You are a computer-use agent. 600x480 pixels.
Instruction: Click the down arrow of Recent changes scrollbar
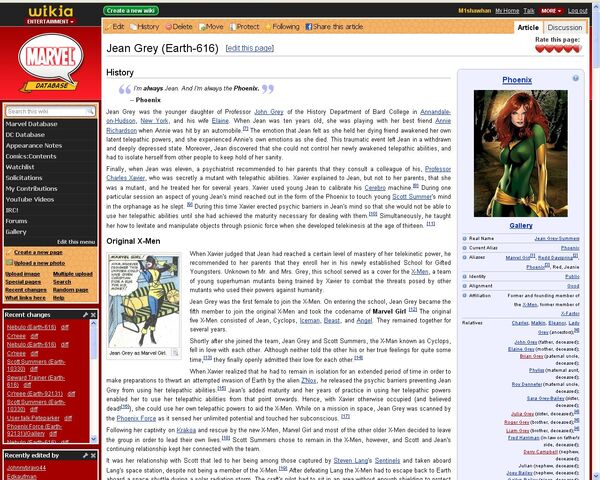(x=93, y=439)
